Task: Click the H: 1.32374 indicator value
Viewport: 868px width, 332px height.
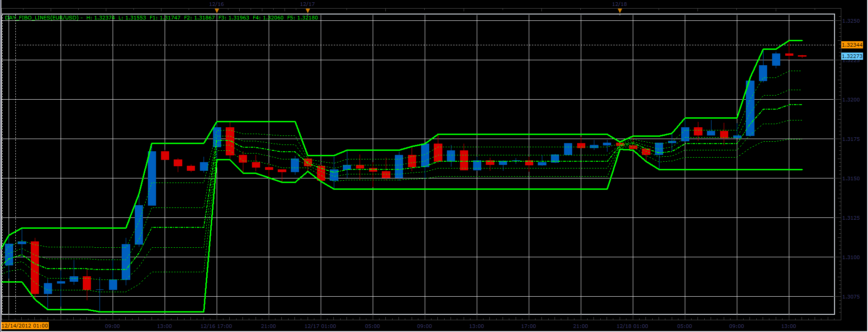Action: 100,18
